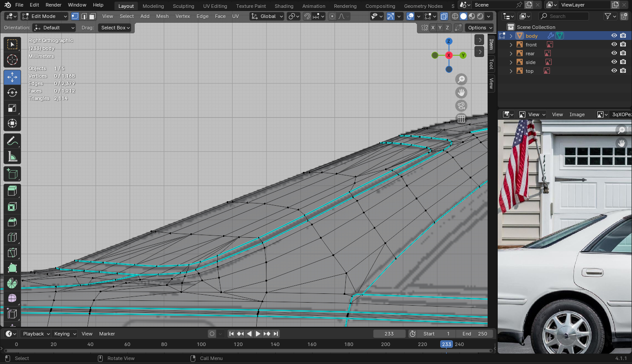This screenshot has height=364, width=632.
Task: Select the rear object in outliner
Action: (530, 54)
